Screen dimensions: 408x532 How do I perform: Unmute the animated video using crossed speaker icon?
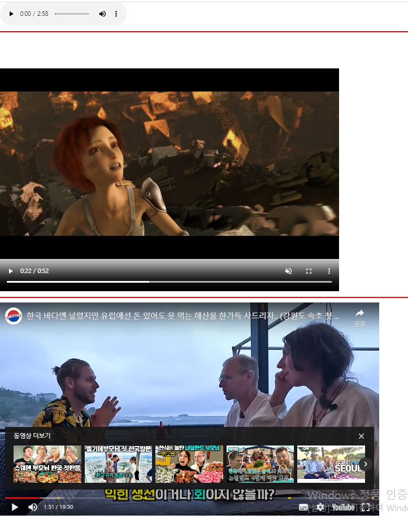point(288,271)
